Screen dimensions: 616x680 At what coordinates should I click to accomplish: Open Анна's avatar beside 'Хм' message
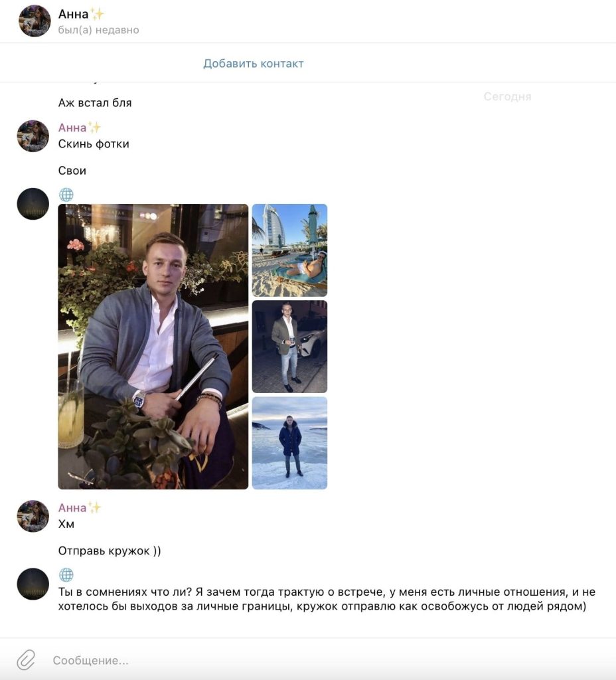point(33,516)
